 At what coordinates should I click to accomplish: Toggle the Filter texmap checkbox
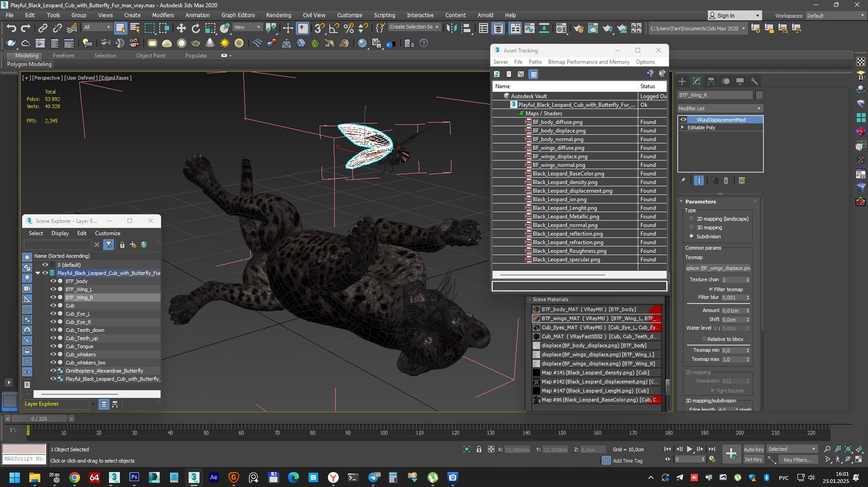(x=711, y=289)
